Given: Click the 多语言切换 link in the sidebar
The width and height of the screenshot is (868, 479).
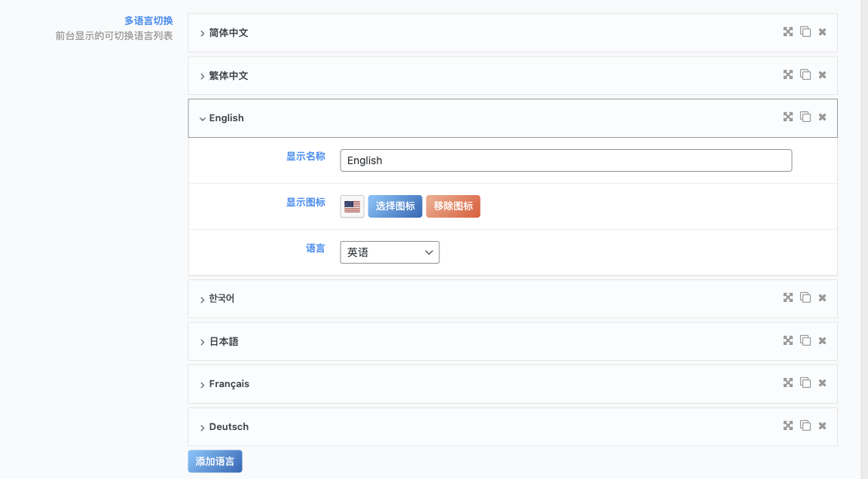Looking at the screenshot, I should pos(148,20).
